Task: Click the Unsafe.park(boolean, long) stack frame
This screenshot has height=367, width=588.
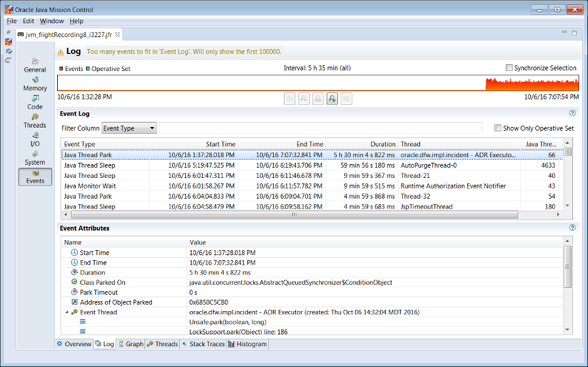Action: (x=227, y=322)
